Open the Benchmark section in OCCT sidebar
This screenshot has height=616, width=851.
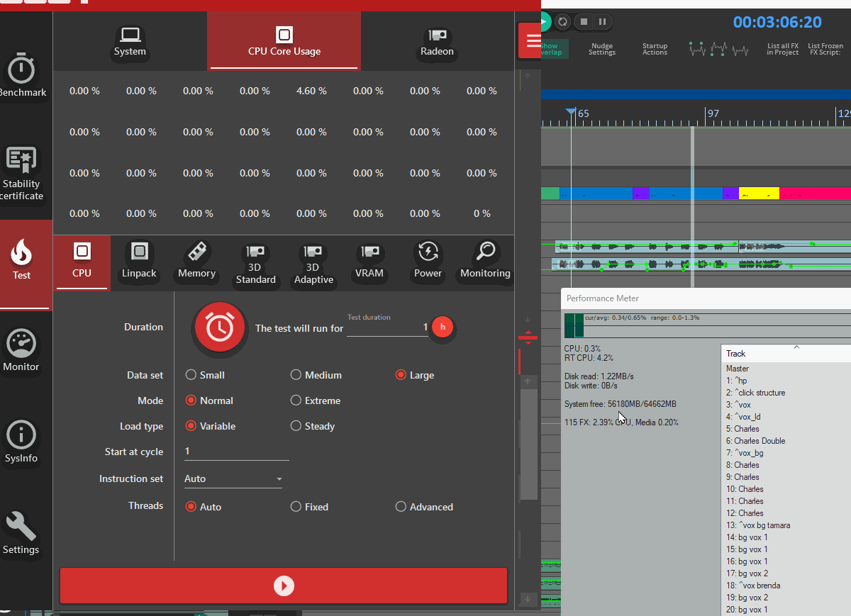22,76
